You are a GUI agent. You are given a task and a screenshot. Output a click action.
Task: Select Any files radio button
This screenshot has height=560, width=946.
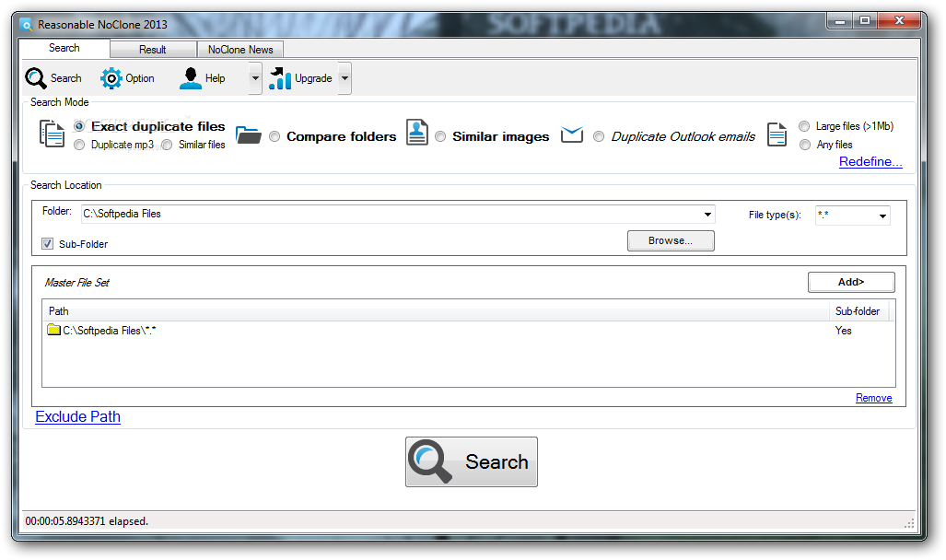click(x=804, y=145)
